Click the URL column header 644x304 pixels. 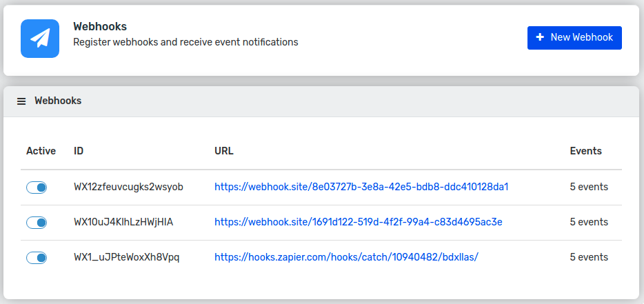pyautogui.click(x=224, y=151)
